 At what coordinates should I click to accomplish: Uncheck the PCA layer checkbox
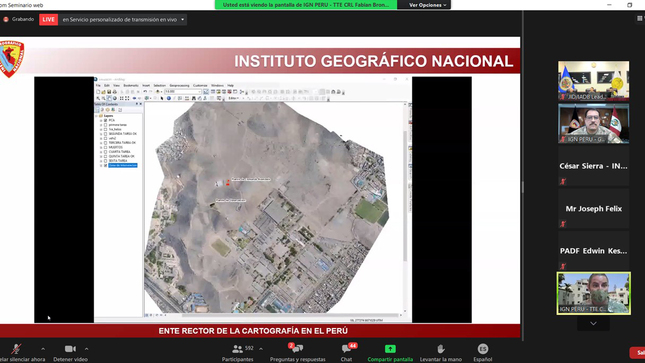(x=105, y=120)
